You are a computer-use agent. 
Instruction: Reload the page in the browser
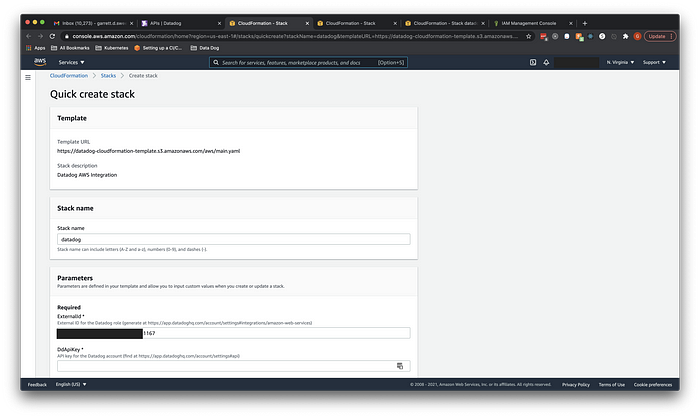click(52, 36)
